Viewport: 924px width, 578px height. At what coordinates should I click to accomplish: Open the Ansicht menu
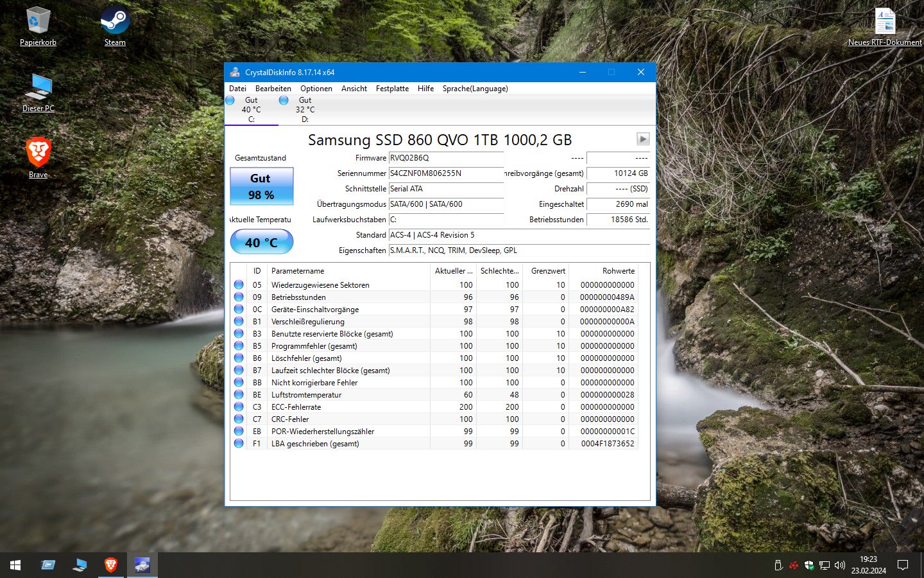click(x=354, y=89)
